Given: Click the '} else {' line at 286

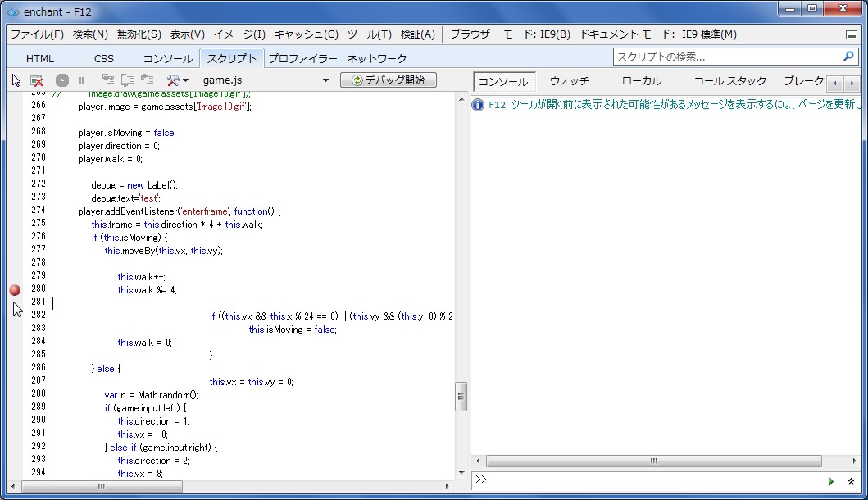Looking at the screenshot, I should (106, 369).
